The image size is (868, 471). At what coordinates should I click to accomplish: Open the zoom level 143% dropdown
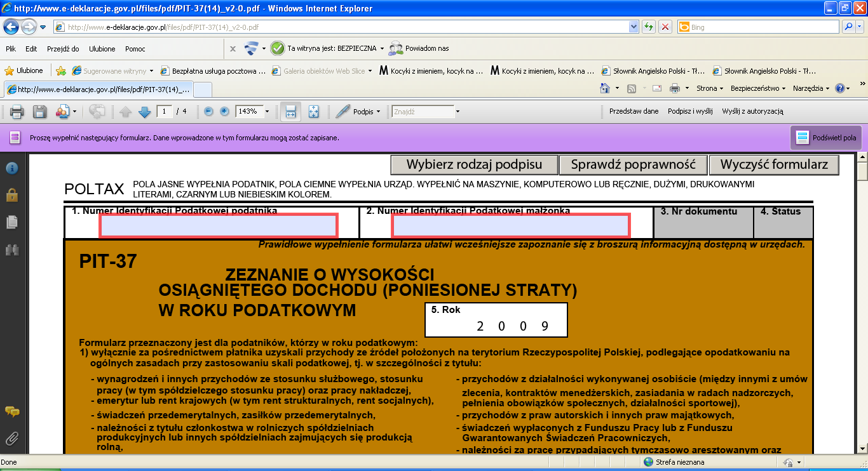point(268,112)
